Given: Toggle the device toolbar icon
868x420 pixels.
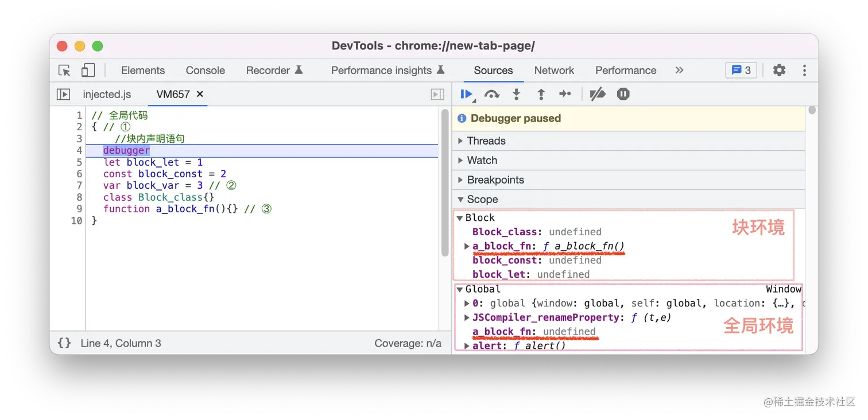Looking at the screenshot, I should [x=88, y=71].
